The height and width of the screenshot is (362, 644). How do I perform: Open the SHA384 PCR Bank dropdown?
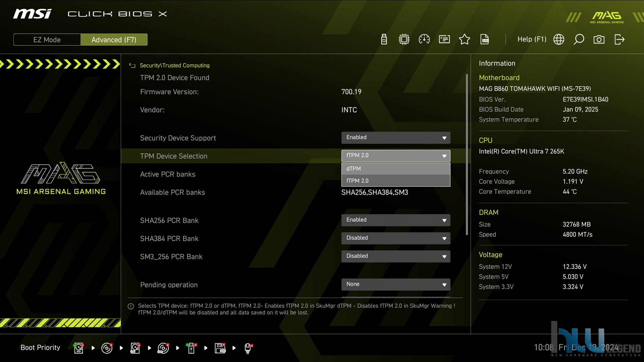(x=396, y=238)
